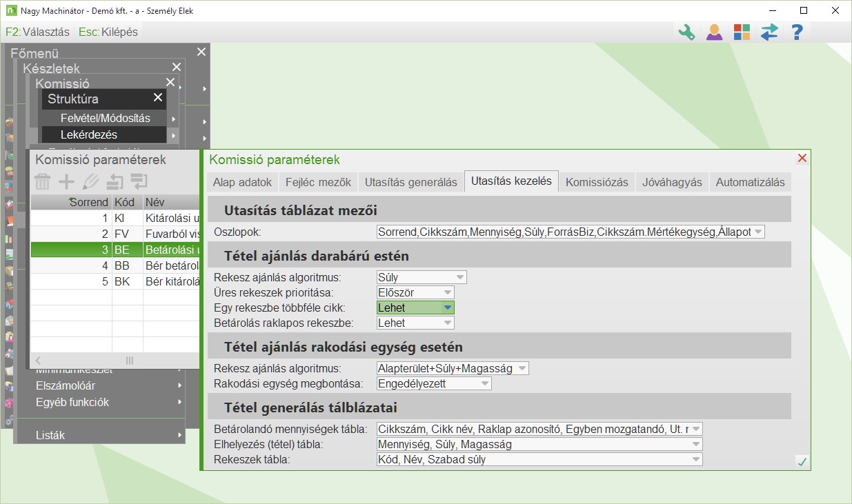Click F2: Választás command
Image resolution: width=852 pixels, height=504 pixels.
37,32
